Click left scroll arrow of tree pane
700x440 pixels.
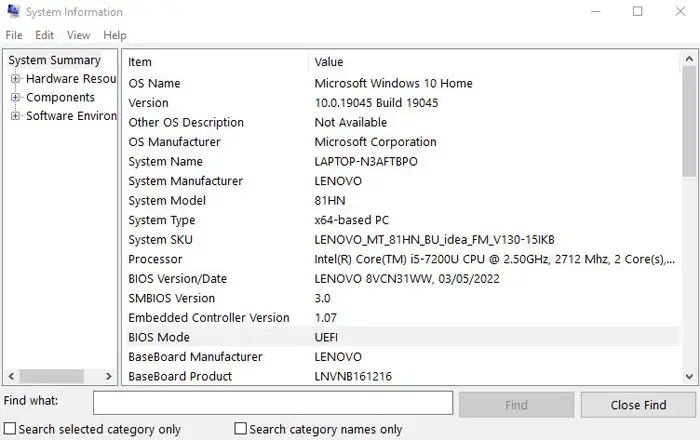tap(10, 377)
